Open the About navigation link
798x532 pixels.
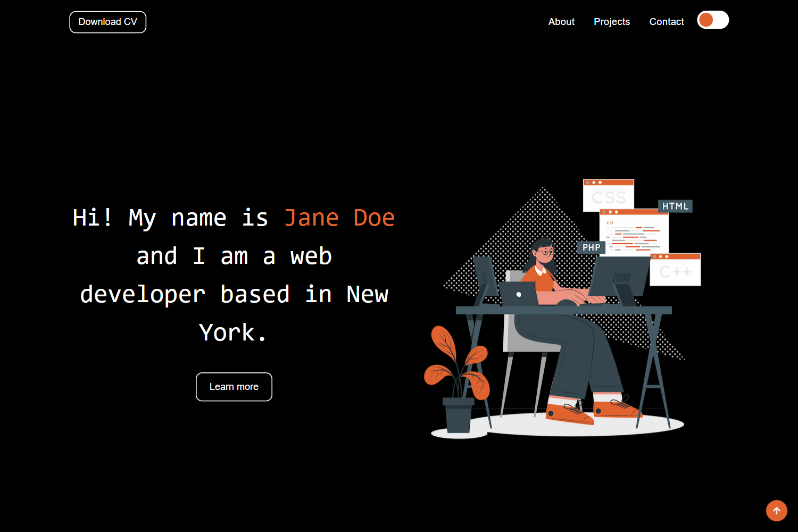pos(561,22)
